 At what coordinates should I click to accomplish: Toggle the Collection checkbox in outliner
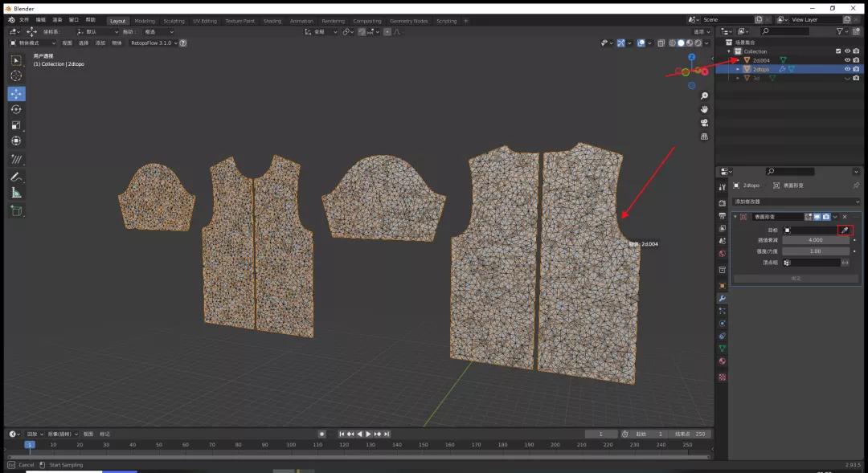(x=837, y=51)
